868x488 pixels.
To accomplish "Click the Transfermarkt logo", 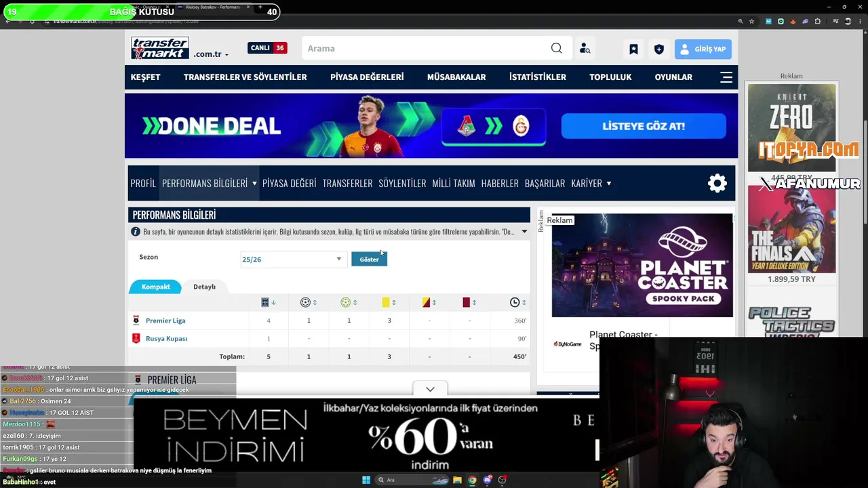I will click(x=160, y=48).
